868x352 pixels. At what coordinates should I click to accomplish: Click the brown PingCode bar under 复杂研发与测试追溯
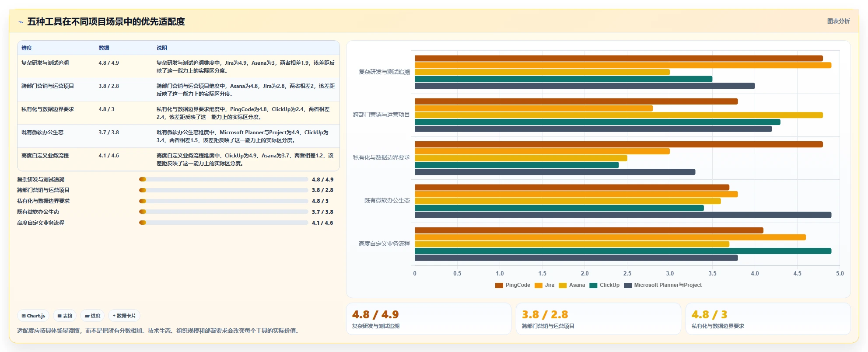pos(619,59)
